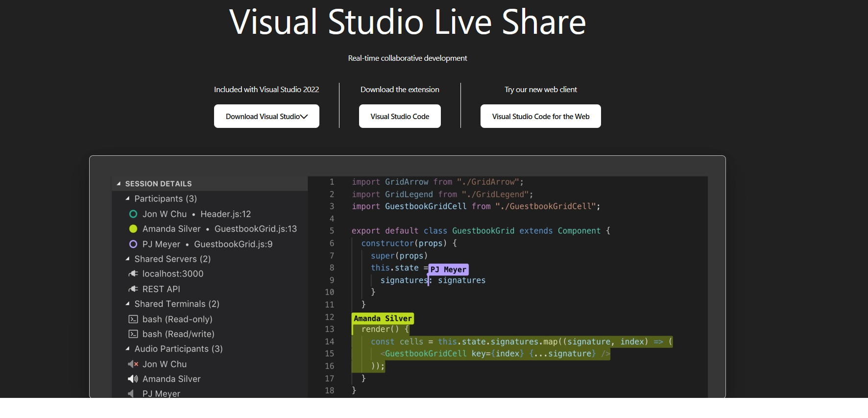868x418 pixels.
Task: Click the plug icon beside localhost:3000
Action: (x=133, y=274)
